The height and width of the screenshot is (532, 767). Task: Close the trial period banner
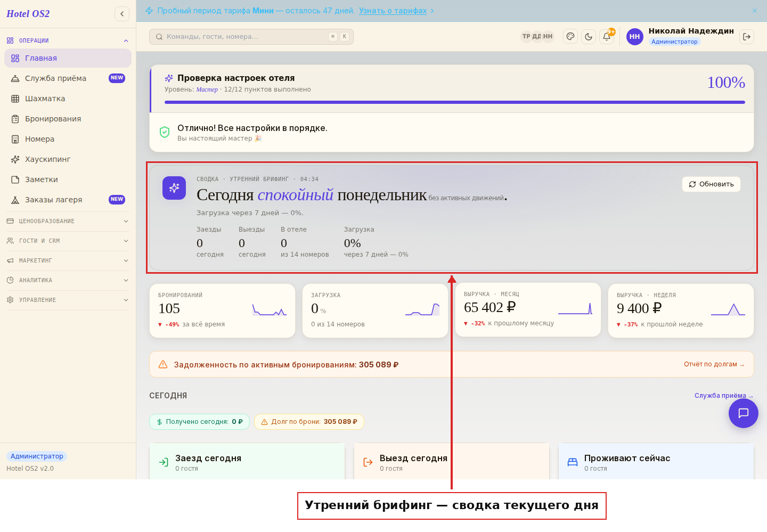[755, 11]
